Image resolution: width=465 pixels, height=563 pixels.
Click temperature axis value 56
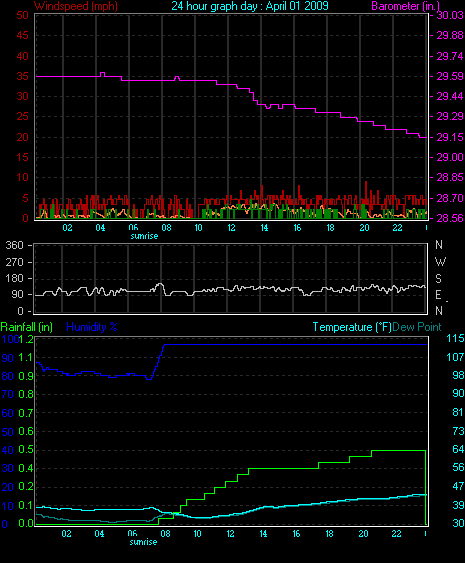point(458,467)
